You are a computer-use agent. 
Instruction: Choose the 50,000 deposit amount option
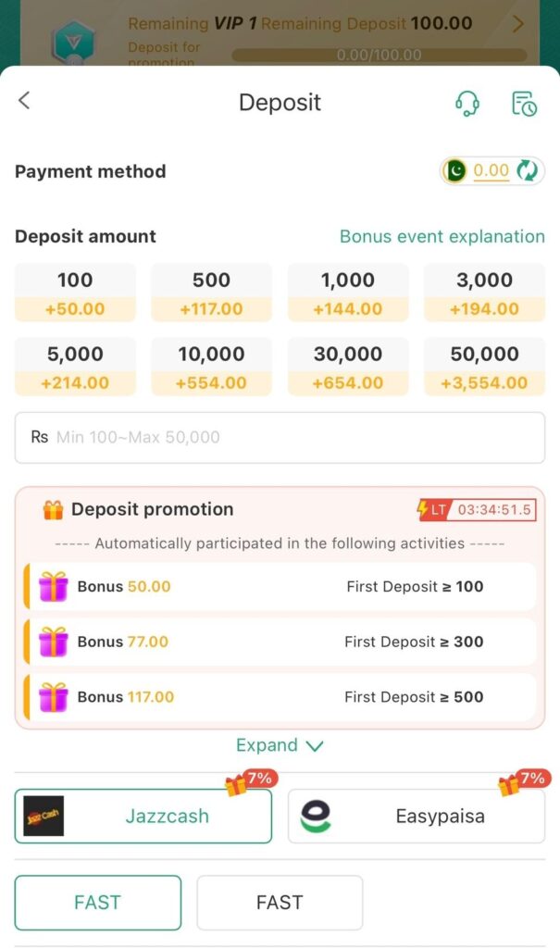(484, 367)
